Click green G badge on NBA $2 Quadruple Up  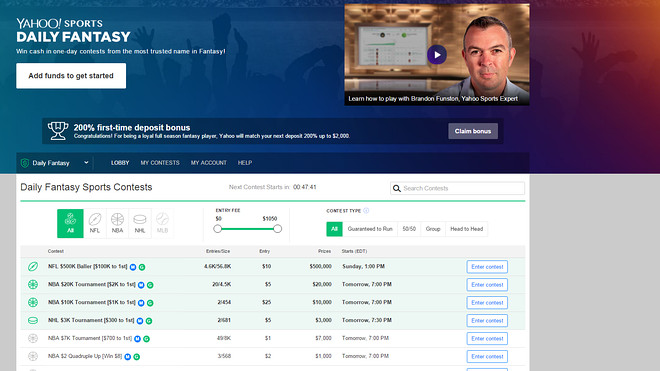pos(136,357)
